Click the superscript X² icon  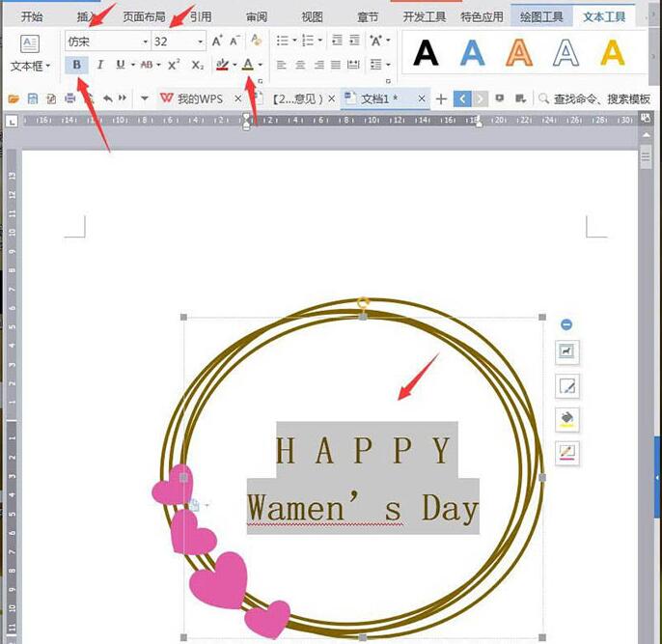point(174,65)
